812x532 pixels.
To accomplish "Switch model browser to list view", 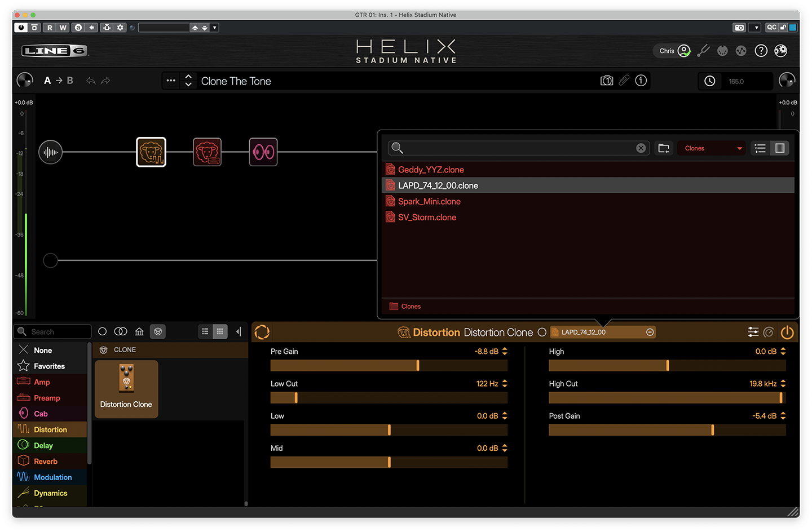I will coord(205,332).
